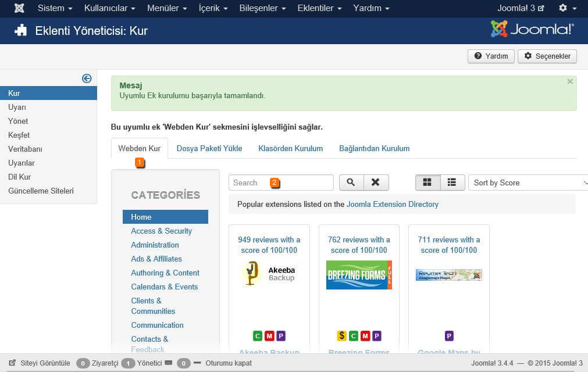Switch to Bağlantıdan Kurulum tab
This screenshot has width=588, height=372.
click(x=374, y=148)
